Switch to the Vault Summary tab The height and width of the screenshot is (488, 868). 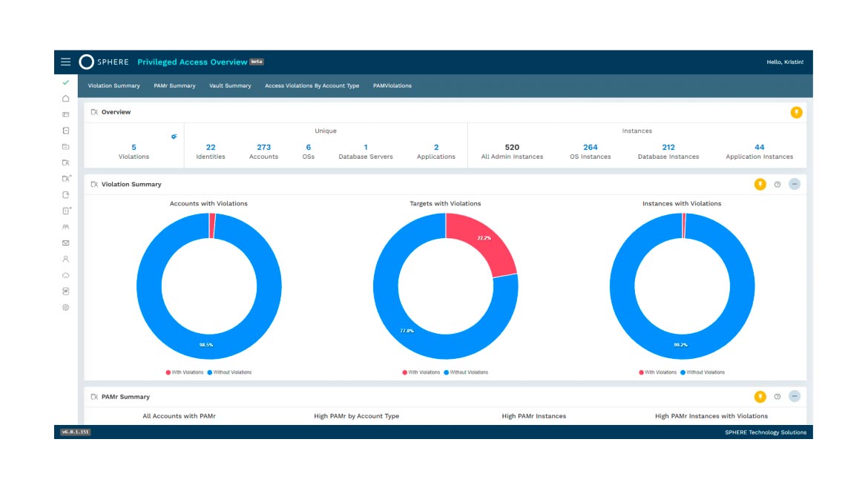230,86
